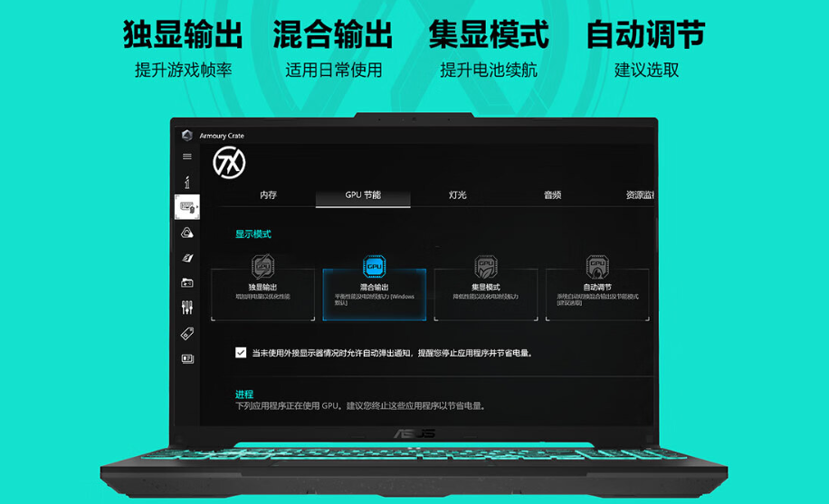The width and height of the screenshot is (829, 504).
Task: Open the Scenario Profiles sliders icon
Action: click(187, 308)
